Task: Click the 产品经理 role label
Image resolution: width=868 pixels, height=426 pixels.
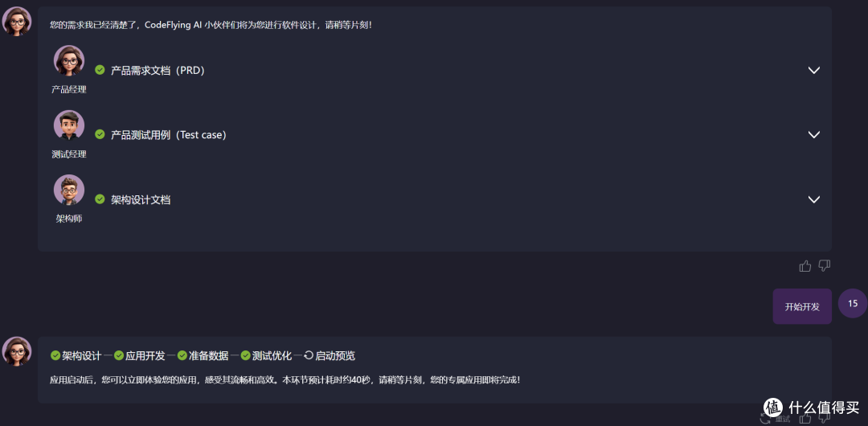Action: [x=69, y=89]
